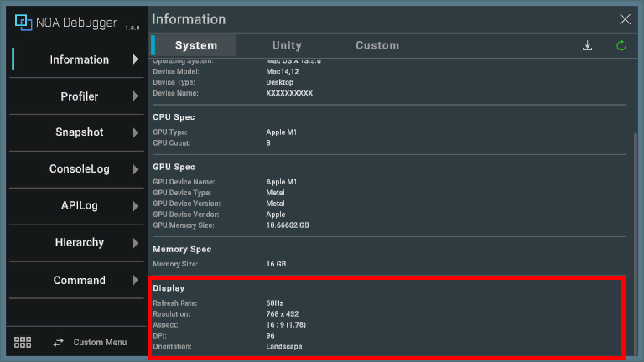Click the Resolution value 768 x 432
The width and height of the screenshot is (644, 362).
pyautogui.click(x=282, y=314)
